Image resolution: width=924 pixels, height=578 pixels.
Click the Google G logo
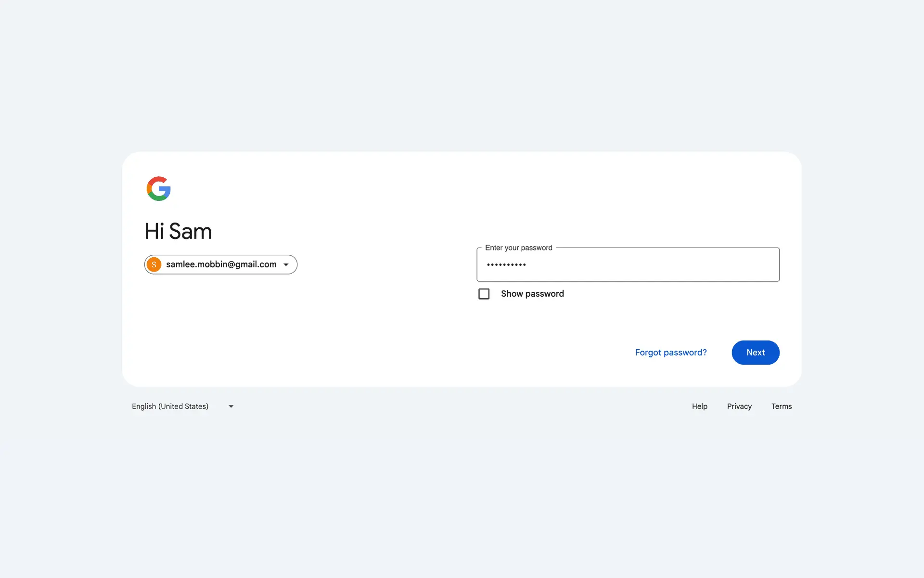click(158, 188)
